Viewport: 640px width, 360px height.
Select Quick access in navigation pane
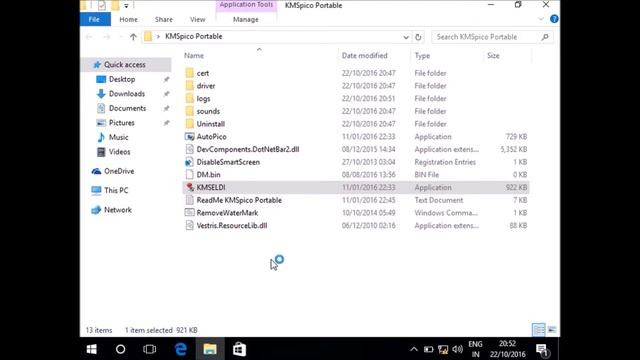pos(124,64)
